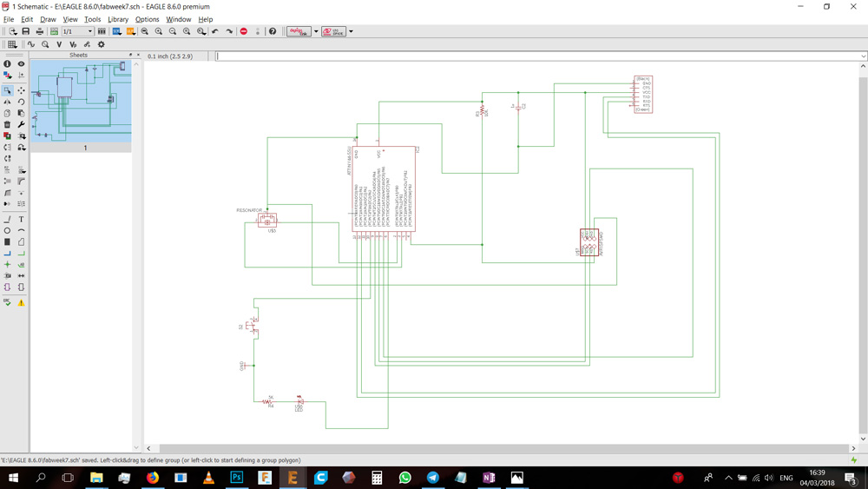Click the Info tool icon
Viewport: 868px width, 489px height.
(7, 63)
